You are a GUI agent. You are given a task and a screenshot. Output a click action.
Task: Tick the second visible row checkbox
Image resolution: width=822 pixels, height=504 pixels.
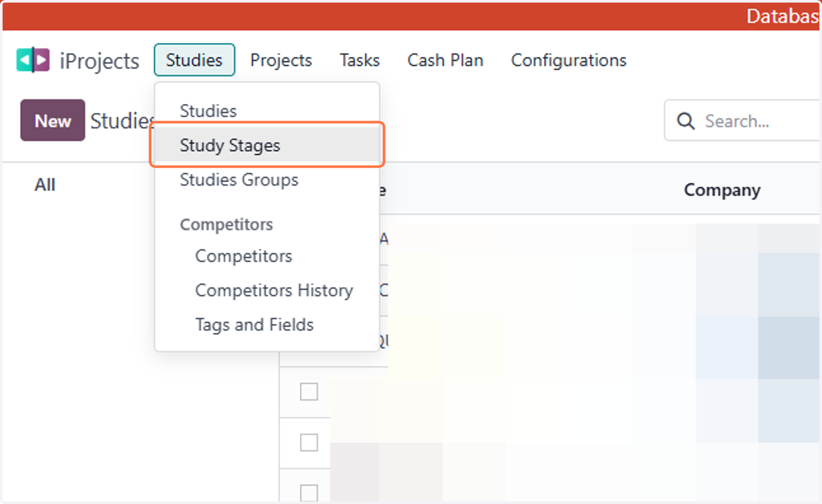pyautogui.click(x=309, y=442)
